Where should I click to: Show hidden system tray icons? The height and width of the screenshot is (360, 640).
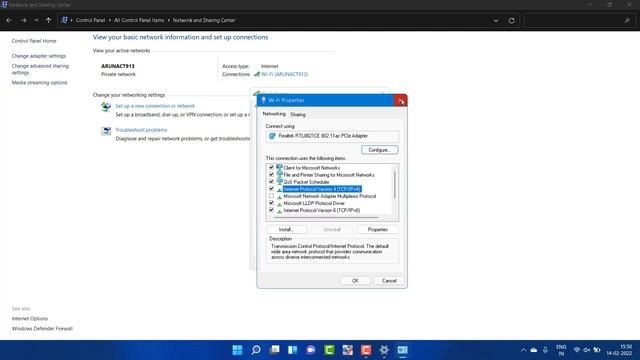tap(523, 350)
